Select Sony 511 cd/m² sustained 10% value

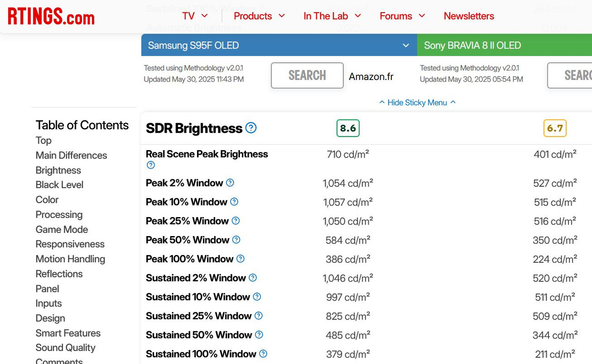coord(555,297)
